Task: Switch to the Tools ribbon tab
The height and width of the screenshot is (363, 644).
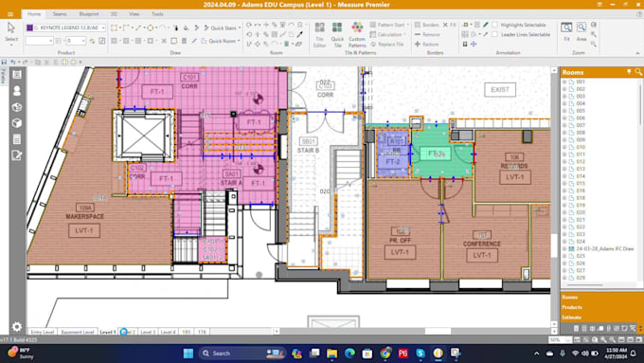Action: tap(158, 14)
